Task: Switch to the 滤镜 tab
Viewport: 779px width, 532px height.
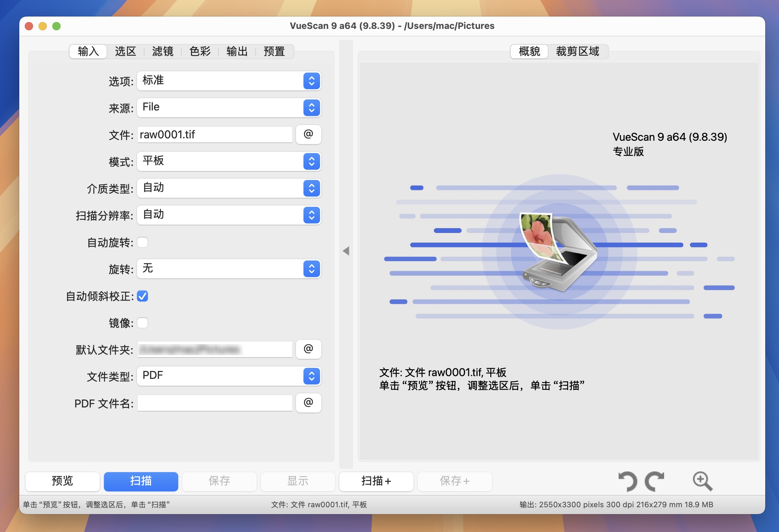Action: pyautogui.click(x=163, y=51)
